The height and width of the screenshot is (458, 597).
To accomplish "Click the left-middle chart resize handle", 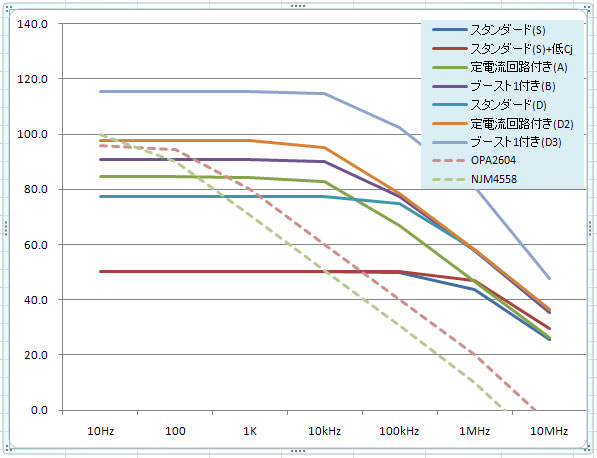I will coord(6,228).
